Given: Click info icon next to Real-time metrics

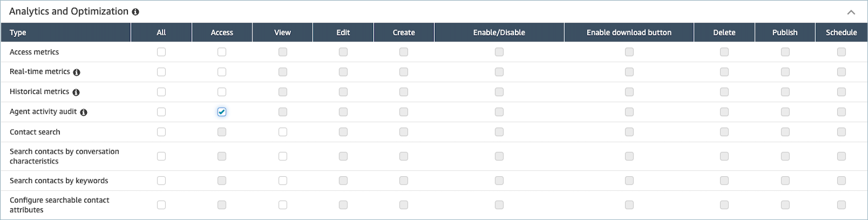Looking at the screenshot, I should (76, 72).
